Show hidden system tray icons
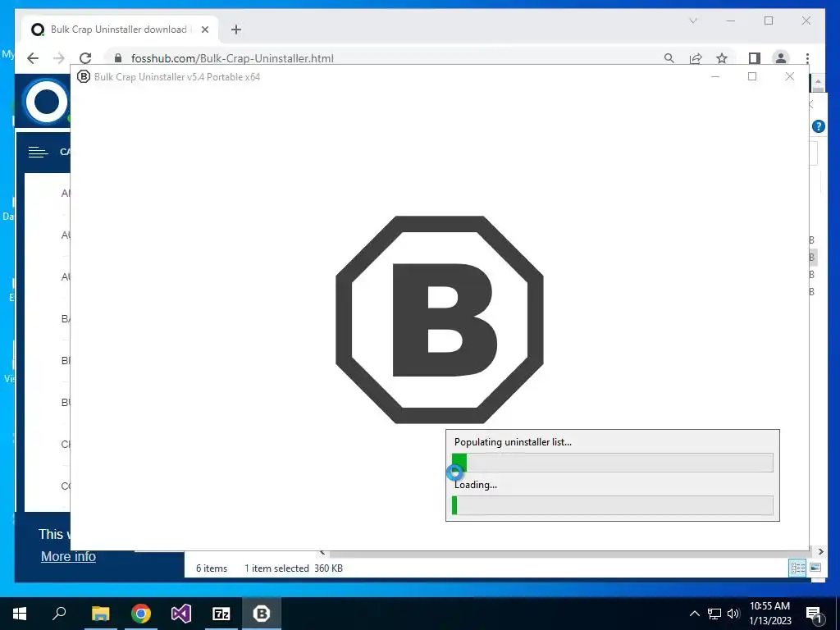 point(694,614)
